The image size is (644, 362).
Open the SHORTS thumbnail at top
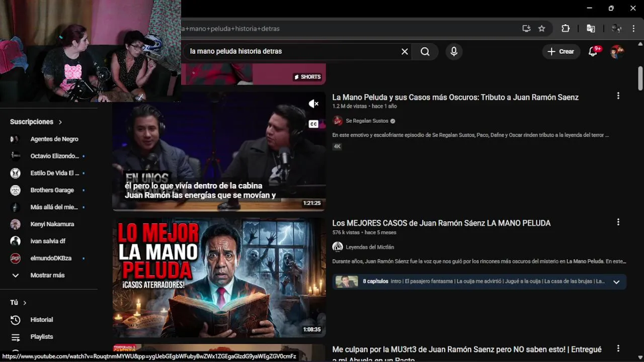[x=254, y=74]
